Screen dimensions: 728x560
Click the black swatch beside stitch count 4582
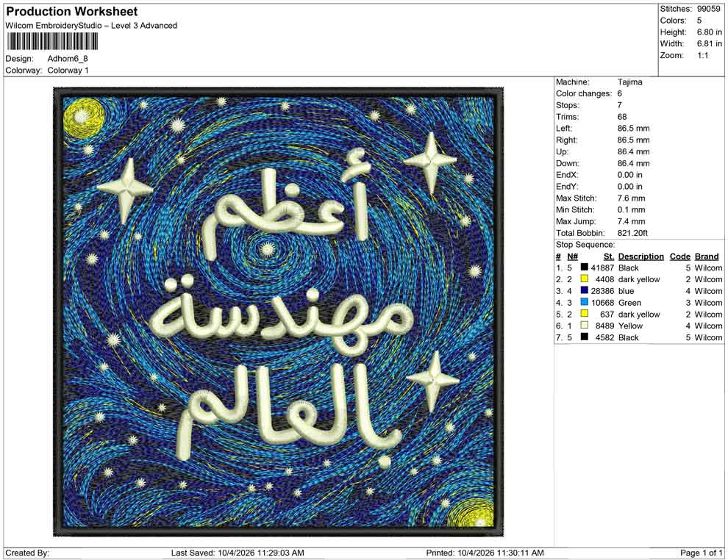[585, 337]
